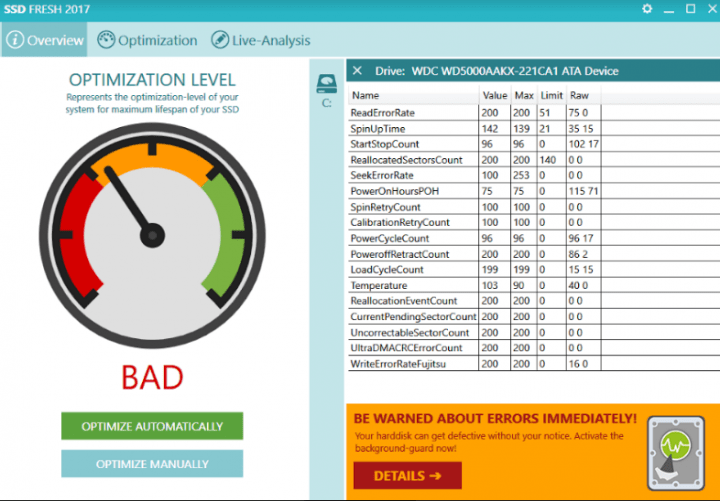Select the UncorrectableSectorCount row

534,332
